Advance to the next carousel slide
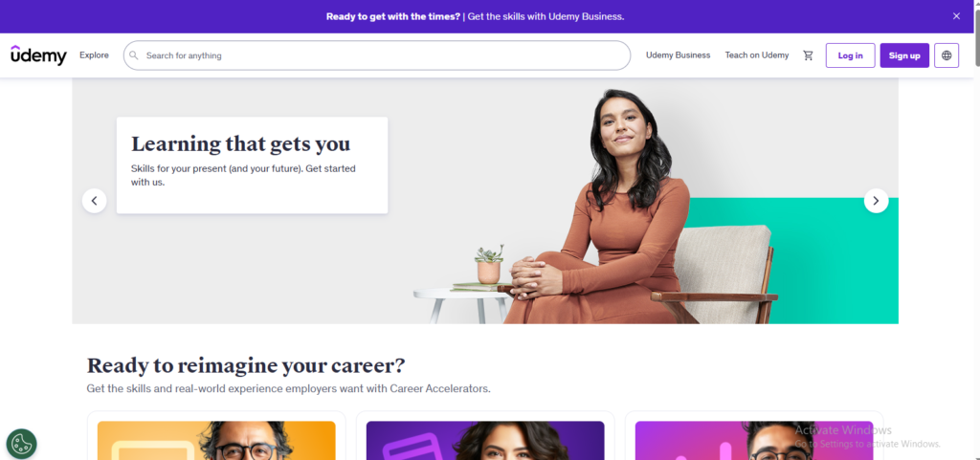This screenshot has height=460, width=980. tap(877, 201)
